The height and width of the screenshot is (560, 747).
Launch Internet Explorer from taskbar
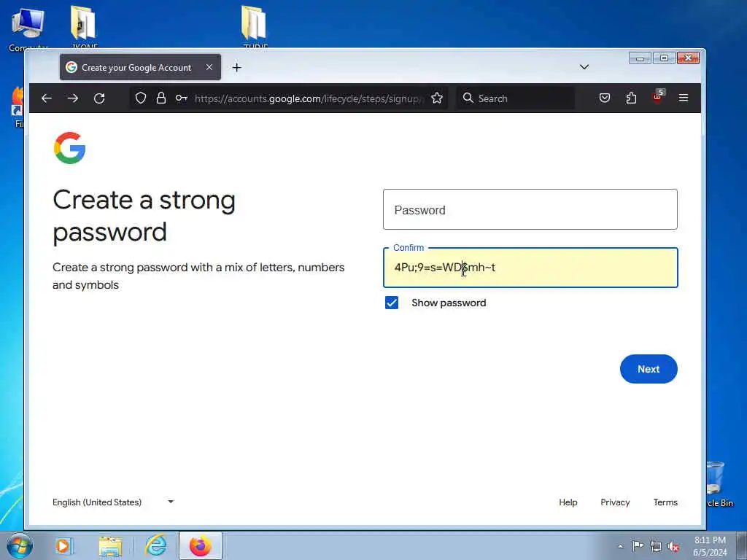[156, 545]
